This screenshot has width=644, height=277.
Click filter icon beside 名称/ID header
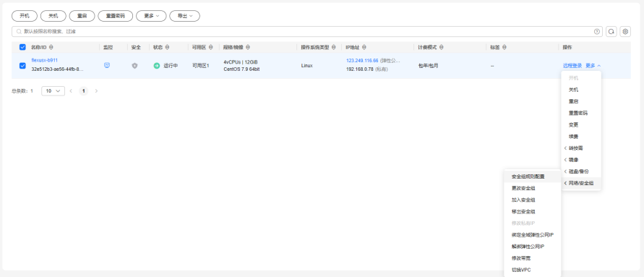click(51, 47)
